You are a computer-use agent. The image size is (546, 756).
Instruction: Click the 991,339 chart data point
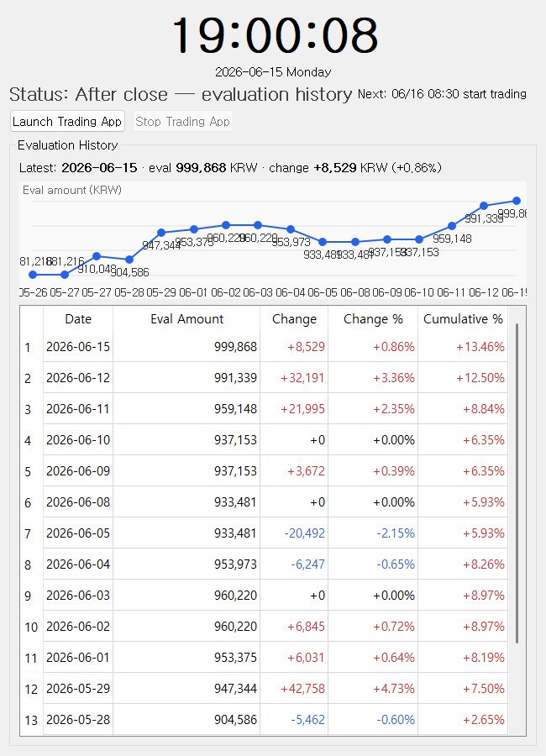coord(484,206)
